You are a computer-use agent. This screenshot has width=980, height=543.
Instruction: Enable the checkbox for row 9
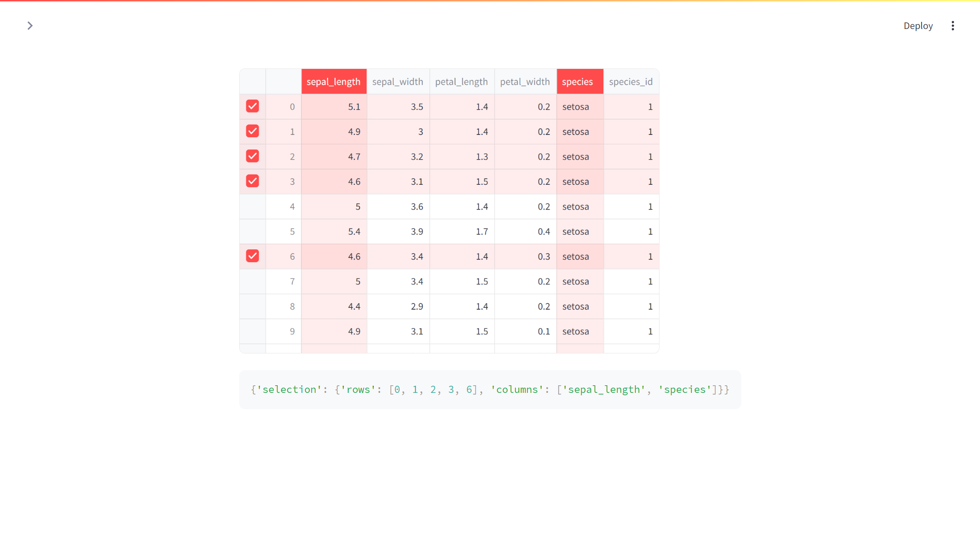[x=252, y=331]
